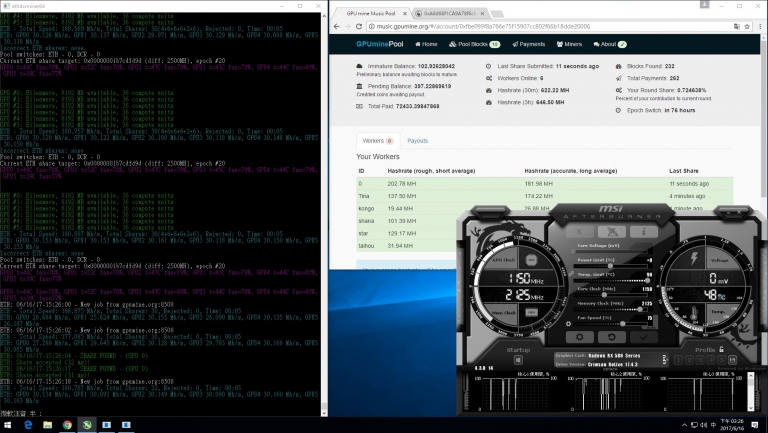The height and width of the screenshot is (433, 768).
Task: Select Afterburner profile slot 1
Action: point(678,360)
